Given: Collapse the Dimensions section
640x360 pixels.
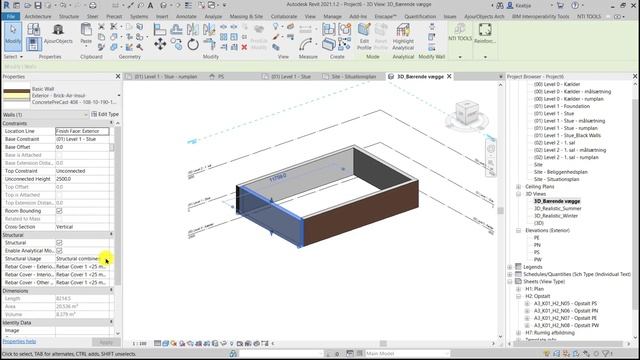Looking at the screenshot, I should pos(111,291).
